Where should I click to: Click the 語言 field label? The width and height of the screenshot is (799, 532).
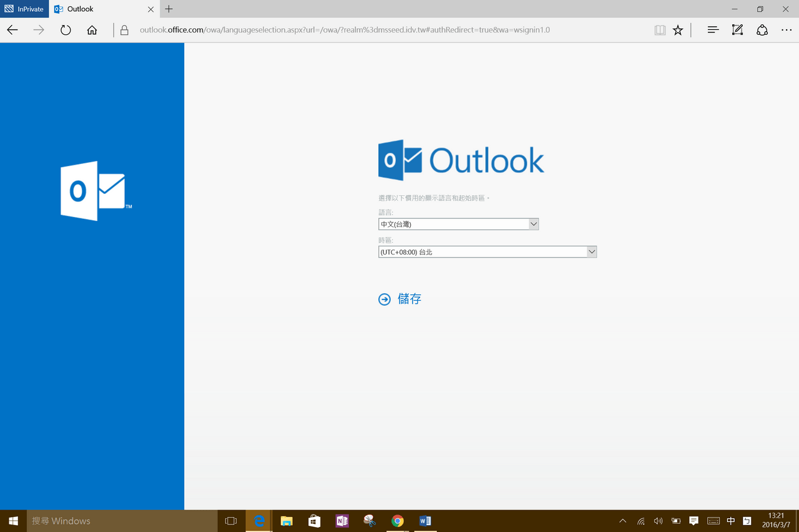pos(386,213)
